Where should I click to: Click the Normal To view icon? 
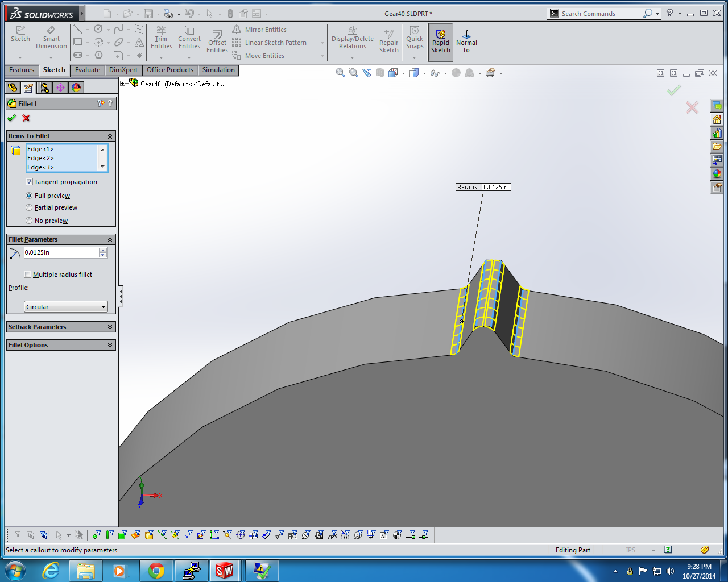point(466,41)
